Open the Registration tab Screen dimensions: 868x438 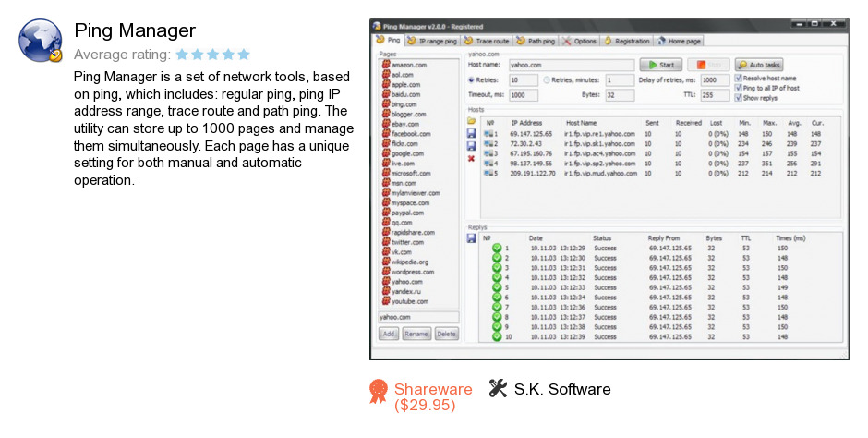[x=627, y=41]
